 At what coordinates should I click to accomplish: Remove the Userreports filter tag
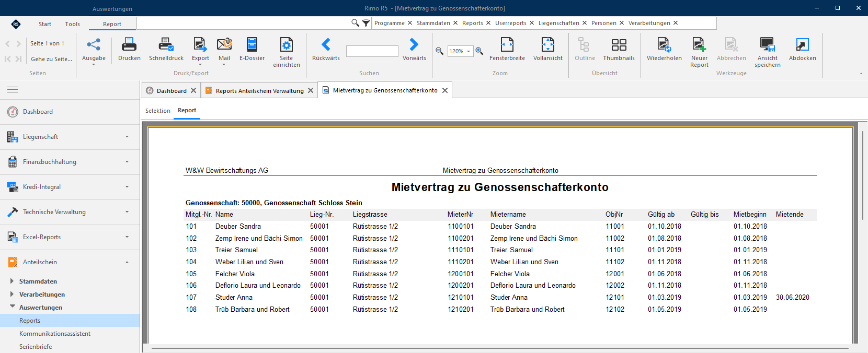pyautogui.click(x=532, y=23)
